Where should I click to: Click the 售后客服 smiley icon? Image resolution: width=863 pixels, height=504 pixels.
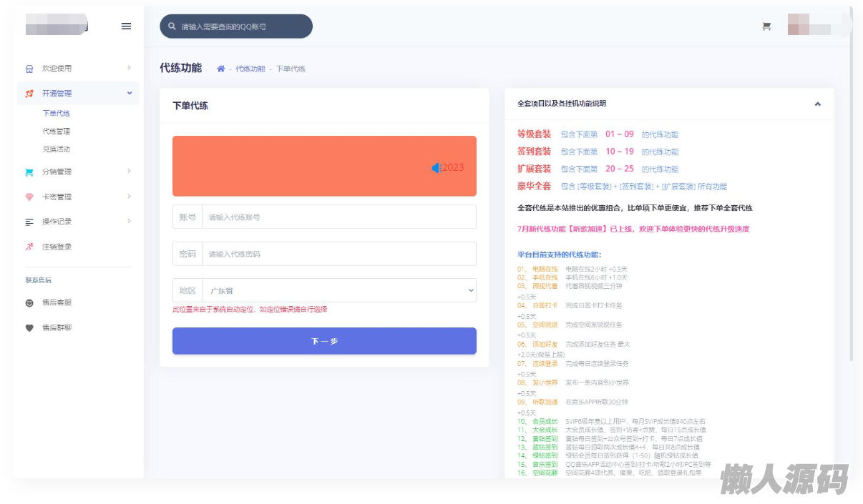(28, 302)
